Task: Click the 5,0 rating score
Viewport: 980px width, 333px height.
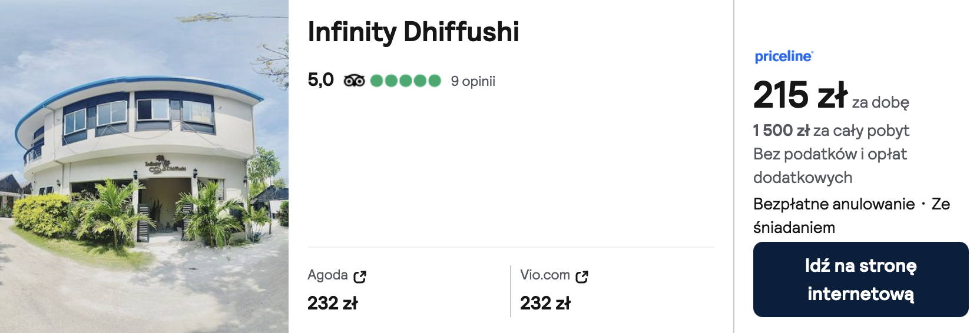Action: pyautogui.click(x=320, y=80)
